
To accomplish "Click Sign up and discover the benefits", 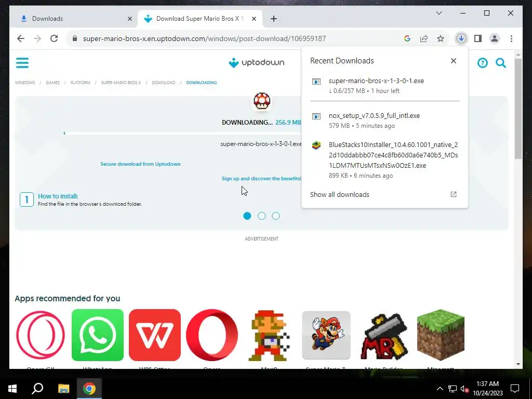I will click(261, 179).
